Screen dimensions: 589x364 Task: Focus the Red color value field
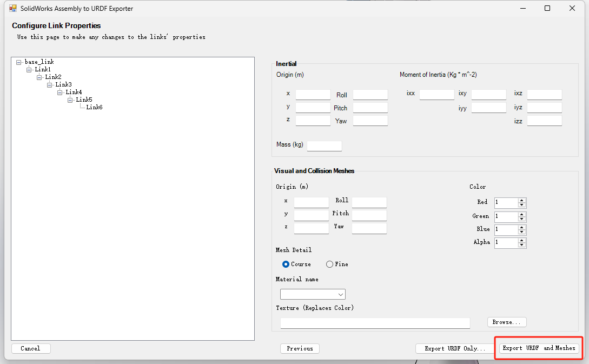tap(506, 203)
